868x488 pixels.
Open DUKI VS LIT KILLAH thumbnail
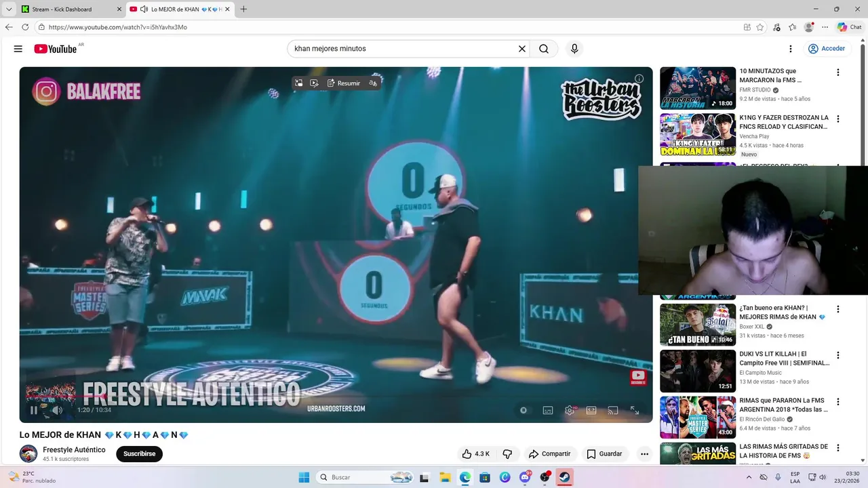click(x=698, y=371)
